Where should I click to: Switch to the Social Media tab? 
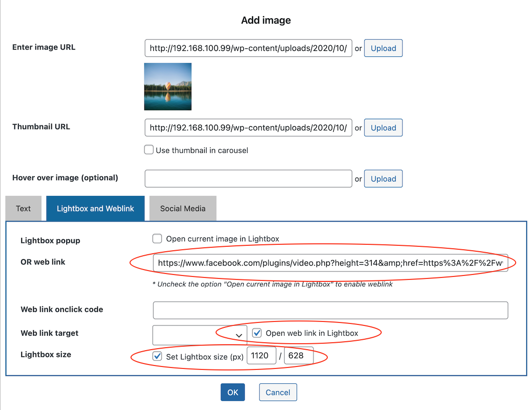[x=182, y=208]
